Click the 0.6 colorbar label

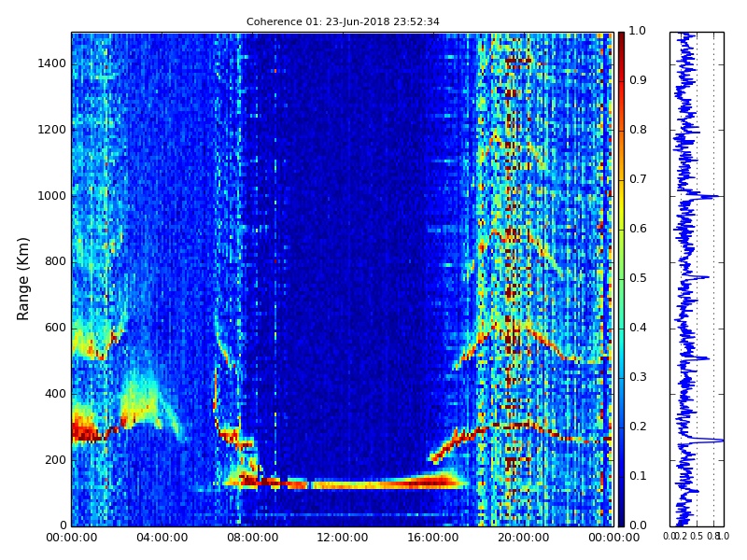click(x=638, y=229)
